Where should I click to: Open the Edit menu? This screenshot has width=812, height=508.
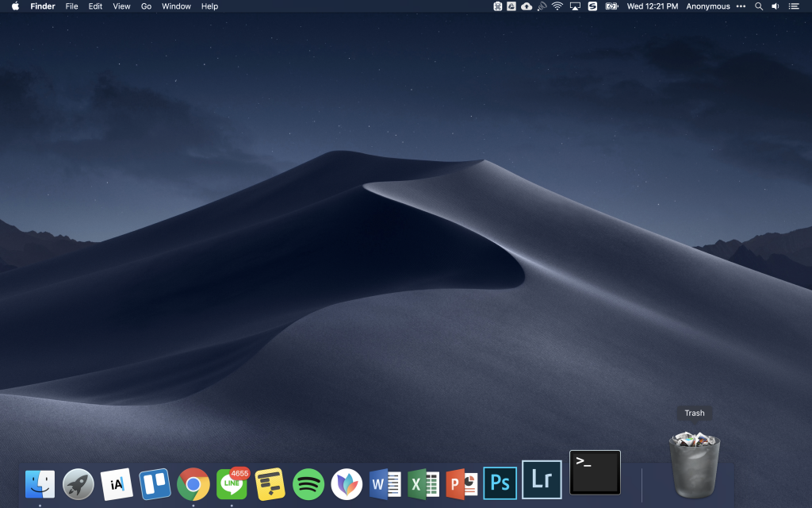coord(95,6)
